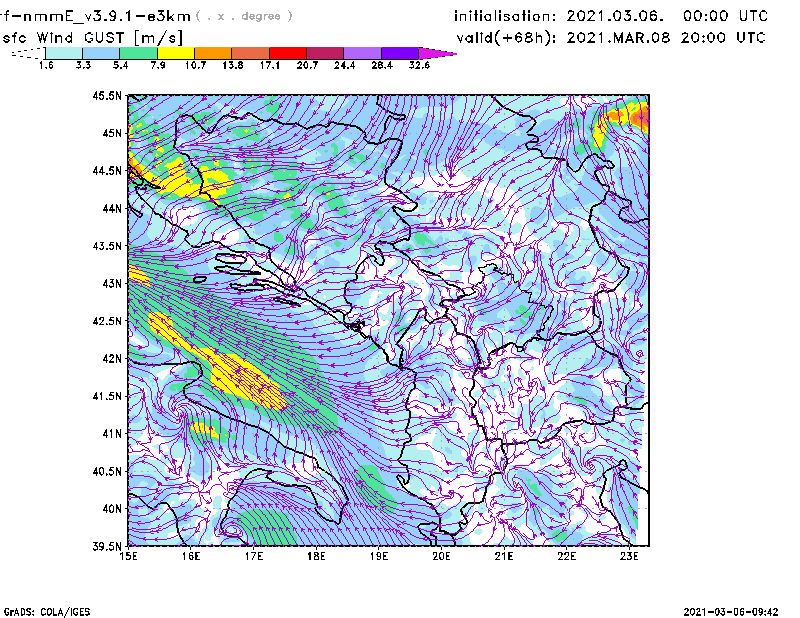The image size is (800, 618).
Task: Click the 'sfc Wind GUST [m/s]' title
Action: [92, 38]
